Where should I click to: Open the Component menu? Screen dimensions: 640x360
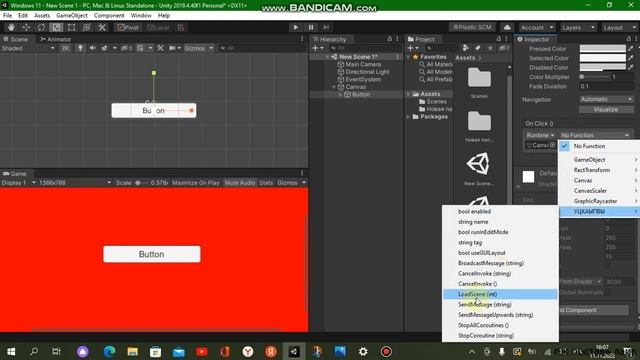click(x=109, y=16)
